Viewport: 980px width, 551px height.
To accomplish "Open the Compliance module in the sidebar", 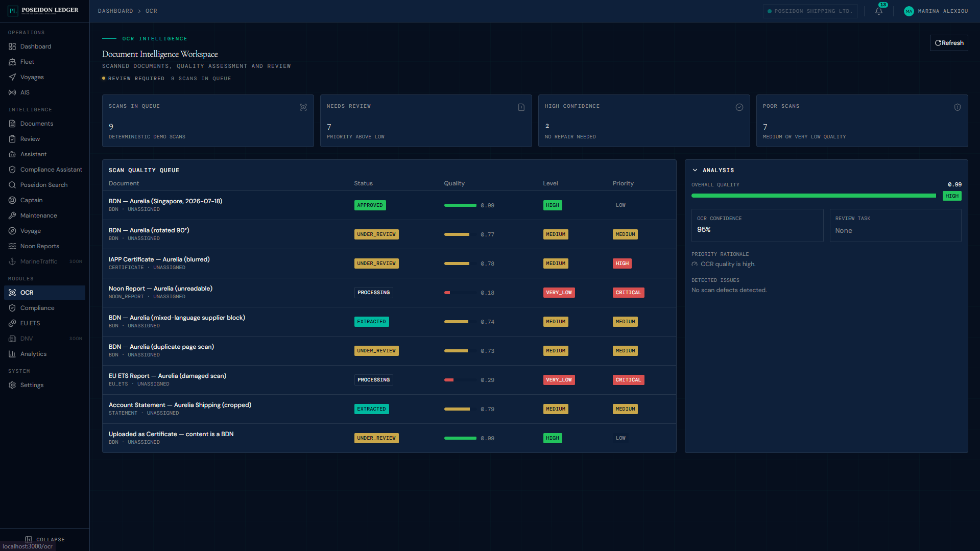I will [x=45, y=308].
